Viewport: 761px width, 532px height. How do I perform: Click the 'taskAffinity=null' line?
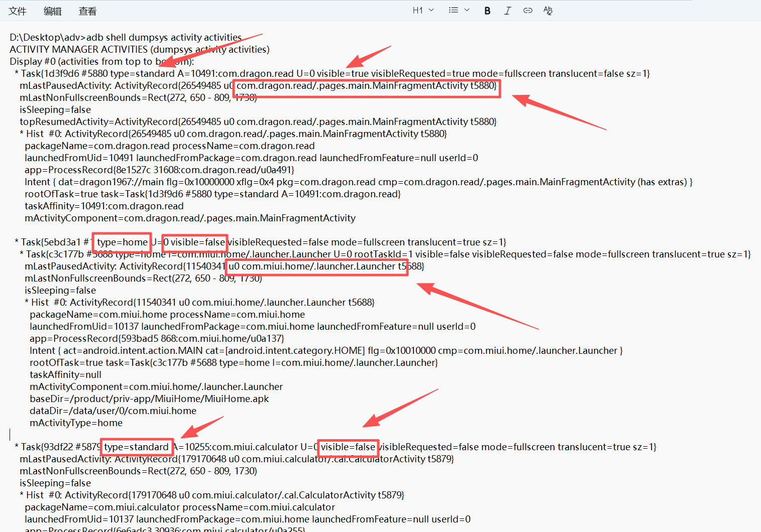tap(66, 375)
